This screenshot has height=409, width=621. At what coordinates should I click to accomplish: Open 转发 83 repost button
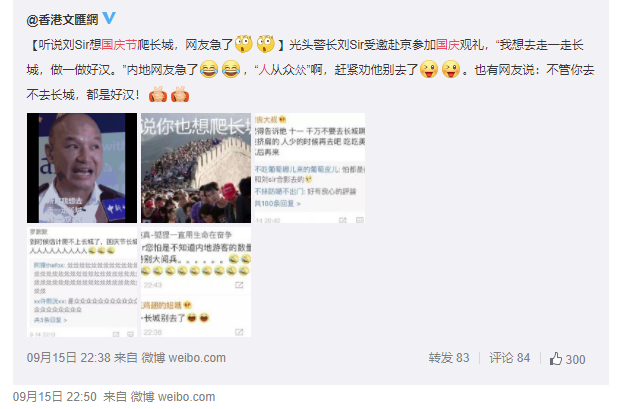[x=449, y=358]
